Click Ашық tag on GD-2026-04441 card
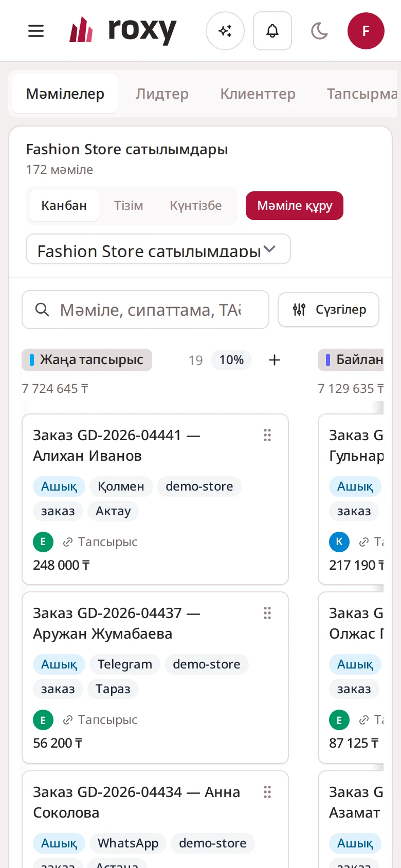This screenshot has width=401, height=868. click(x=59, y=486)
